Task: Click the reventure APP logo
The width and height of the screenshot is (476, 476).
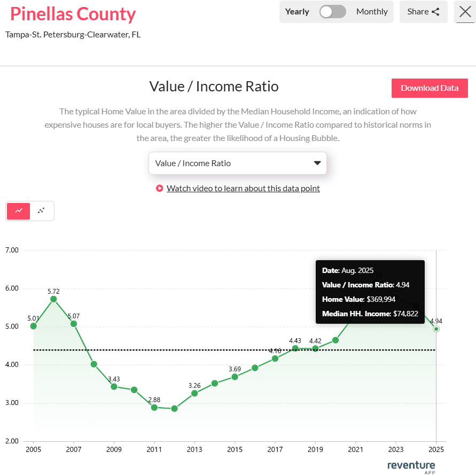Action: 411,467
